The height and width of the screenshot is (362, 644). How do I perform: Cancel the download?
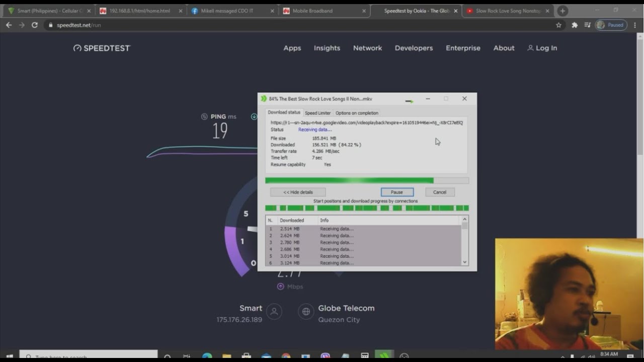440,192
